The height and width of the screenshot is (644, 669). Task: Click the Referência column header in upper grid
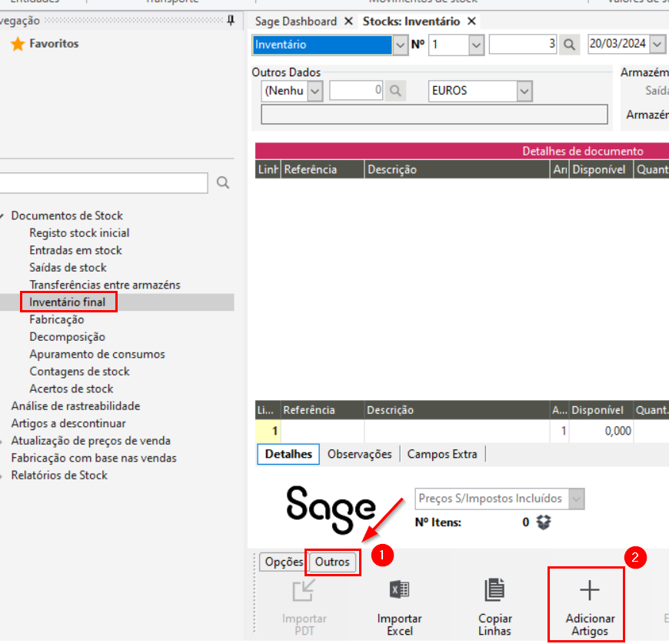[322, 169]
